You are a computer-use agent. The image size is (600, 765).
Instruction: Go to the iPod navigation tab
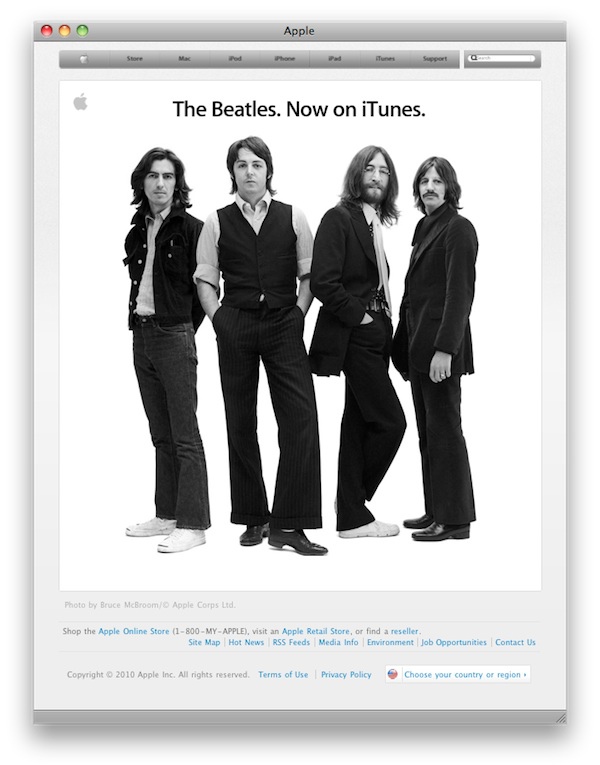point(235,59)
